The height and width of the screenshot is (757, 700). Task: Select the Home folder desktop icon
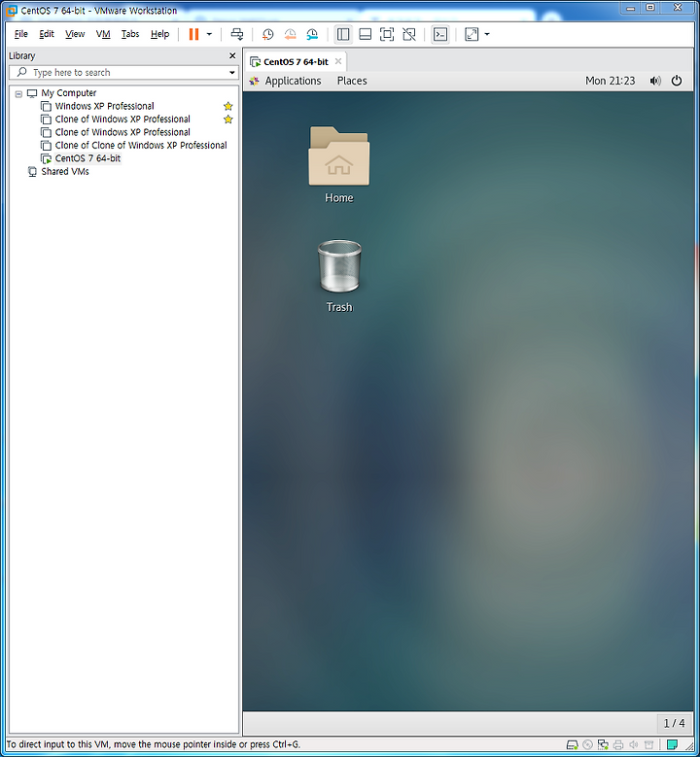[339, 164]
